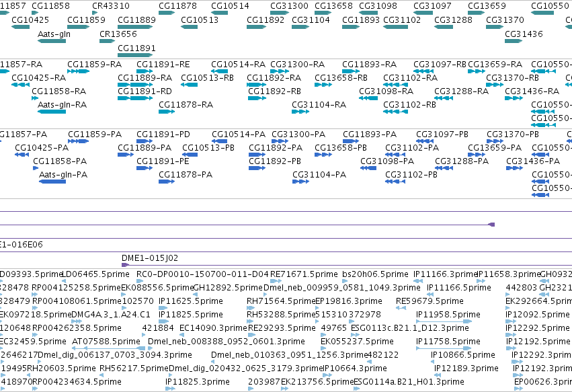Image resolution: width=572 pixels, height=392 pixels.
Task: Click the EC14090.3prime EST label
Action: (213, 327)
